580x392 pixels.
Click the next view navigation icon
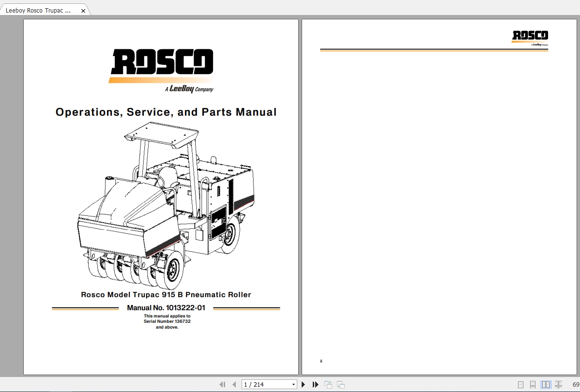(x=341, y=385)
